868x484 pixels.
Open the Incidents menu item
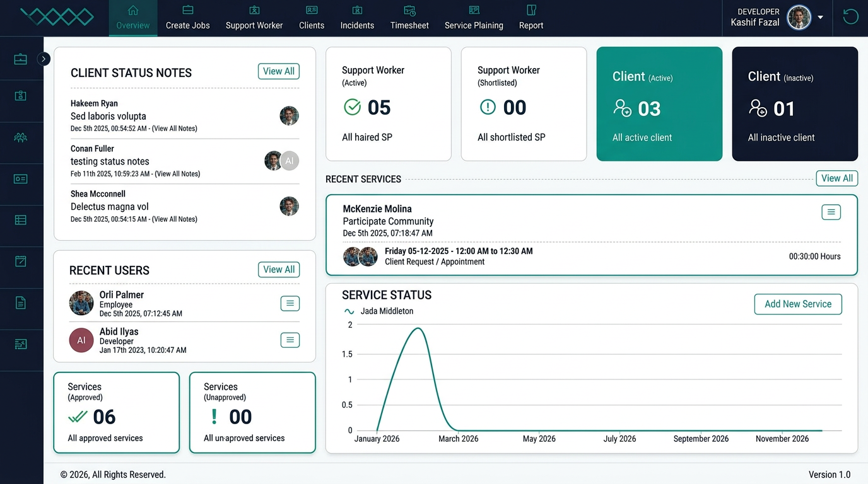point(357,18)
